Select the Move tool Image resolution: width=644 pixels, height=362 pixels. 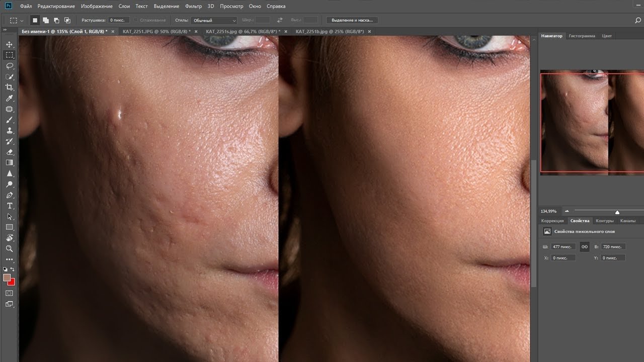tap(10, 44)
